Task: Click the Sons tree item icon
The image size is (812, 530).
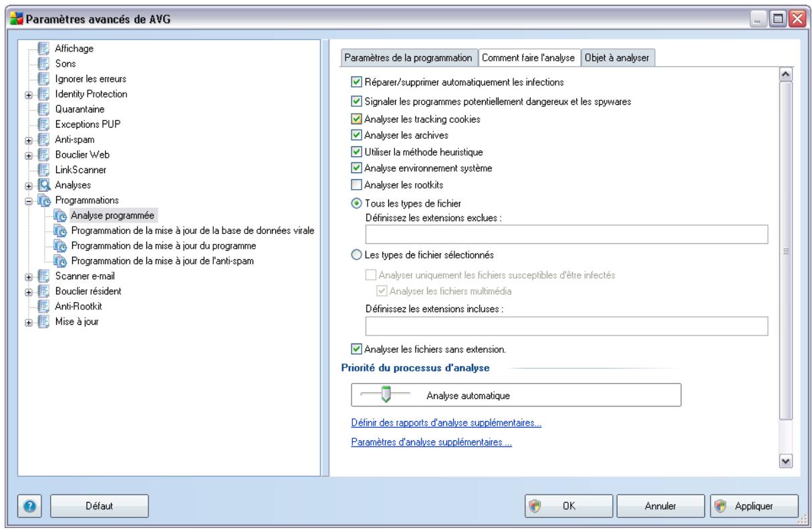Action: (43, 64)
